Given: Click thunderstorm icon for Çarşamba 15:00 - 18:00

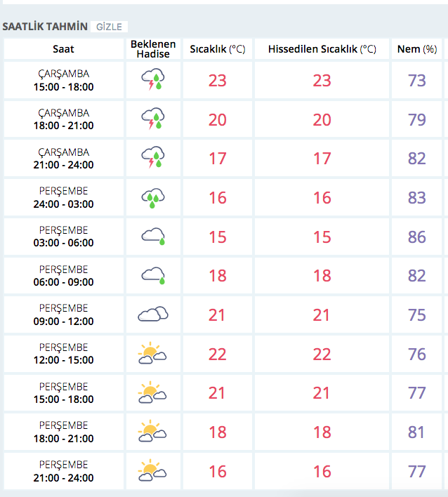Looking at the screenshot, I should pyautogui.click(x=152, y=80).
